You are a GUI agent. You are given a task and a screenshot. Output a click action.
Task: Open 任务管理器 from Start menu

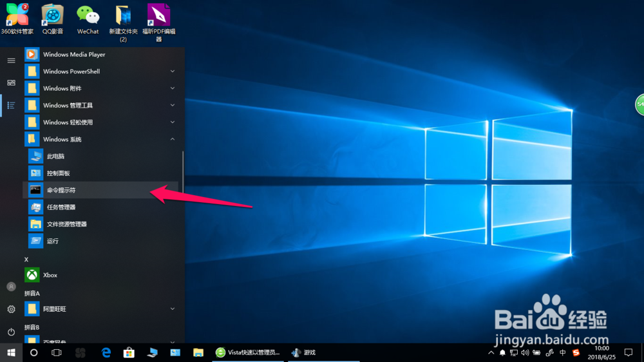[100, 207]
